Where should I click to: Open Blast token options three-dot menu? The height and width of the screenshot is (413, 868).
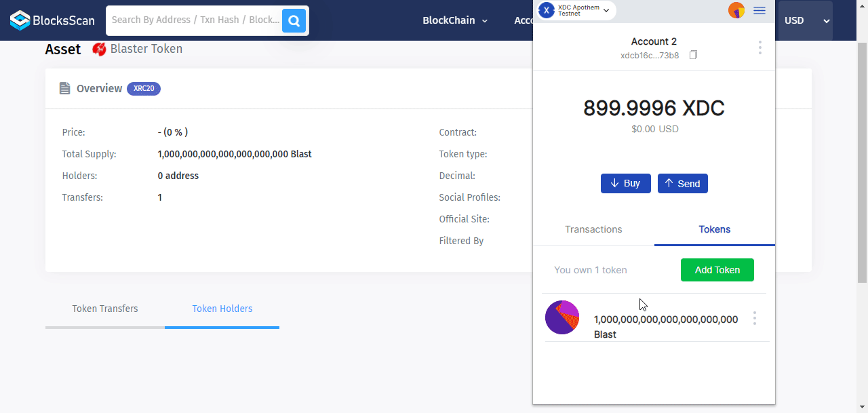(x=755, y=318)
